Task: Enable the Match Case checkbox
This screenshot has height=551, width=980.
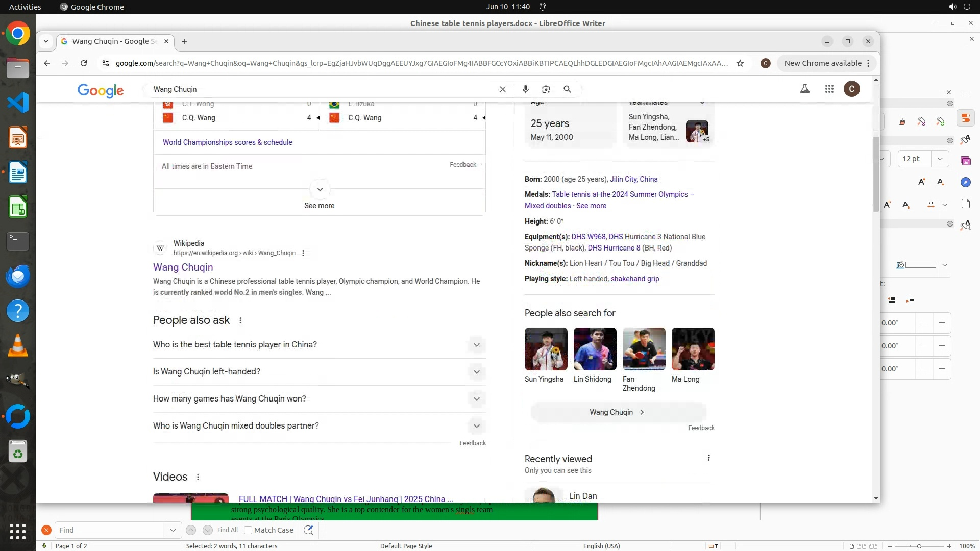Action: [248, 530]
